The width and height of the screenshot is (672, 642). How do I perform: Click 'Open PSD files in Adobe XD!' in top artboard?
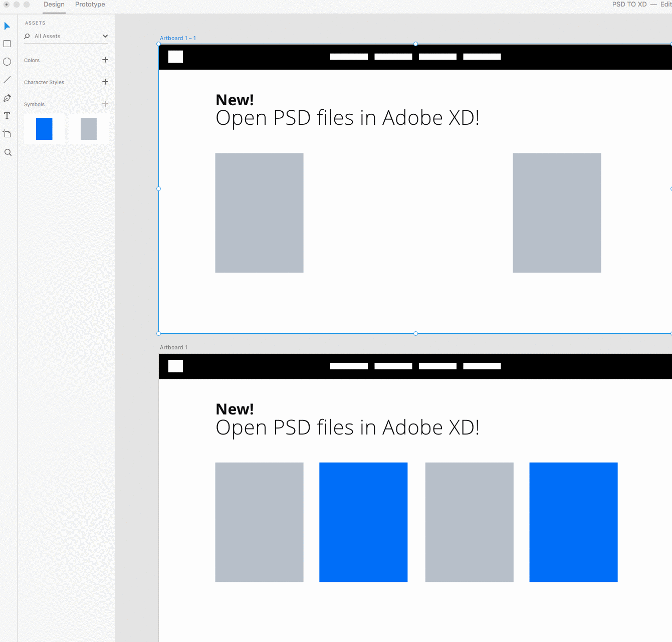coord(347,118)
